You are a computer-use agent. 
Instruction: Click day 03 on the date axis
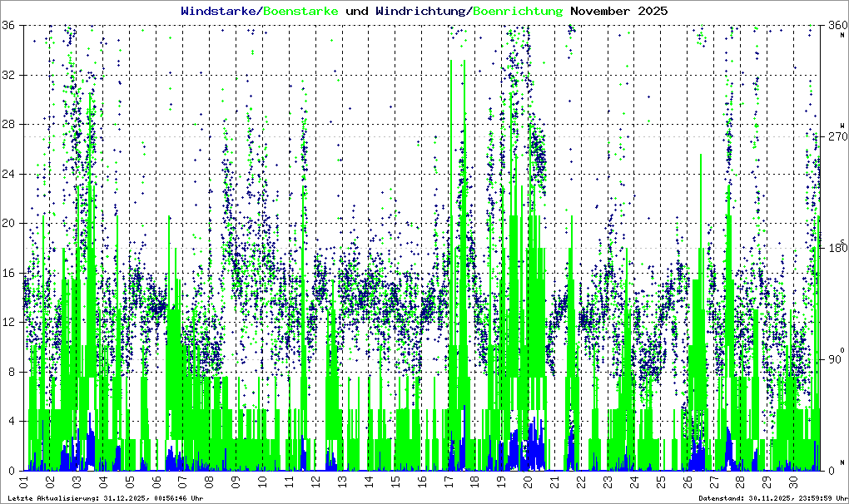(77, 482)
